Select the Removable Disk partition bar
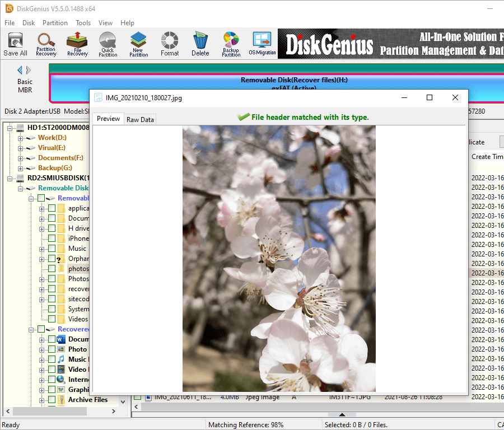Viewport: 504px width, 430px height. pos(294,80)
